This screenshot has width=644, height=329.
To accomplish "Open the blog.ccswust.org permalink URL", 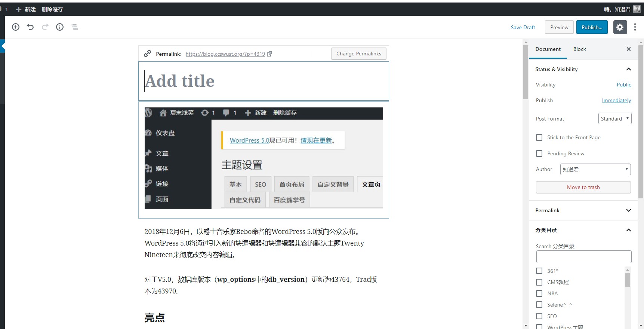I will coord(225,54).
